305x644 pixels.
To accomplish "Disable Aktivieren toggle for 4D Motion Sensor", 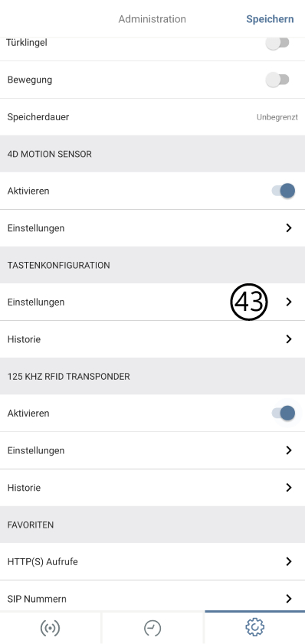I will [x=284, y=191].
